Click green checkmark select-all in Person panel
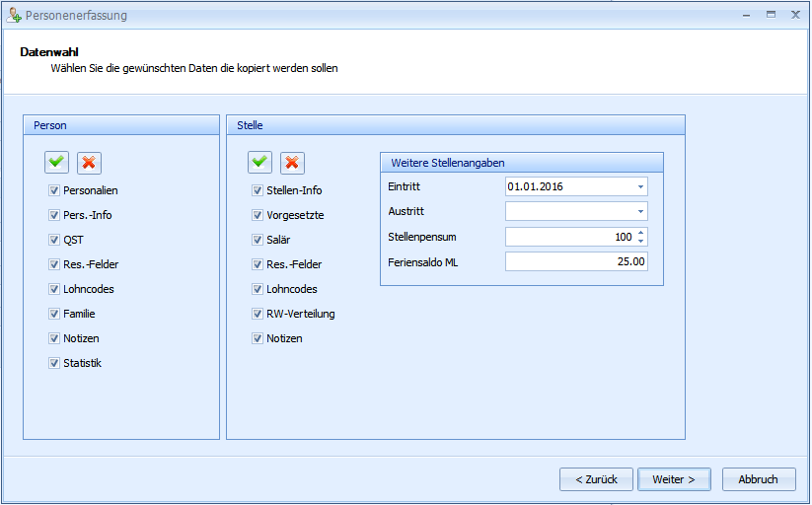Viewport: 812px width, 505px height. (57, 163)
